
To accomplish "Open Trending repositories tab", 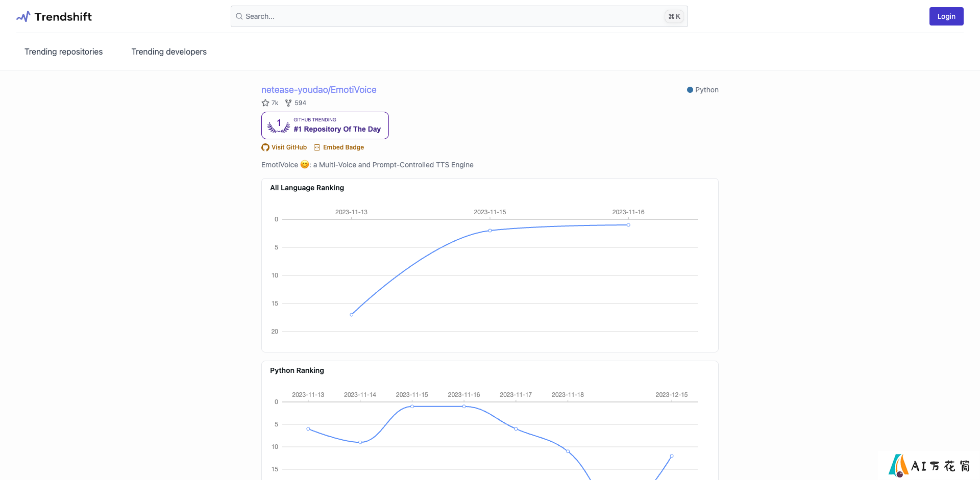I will (x=63, y=52).
